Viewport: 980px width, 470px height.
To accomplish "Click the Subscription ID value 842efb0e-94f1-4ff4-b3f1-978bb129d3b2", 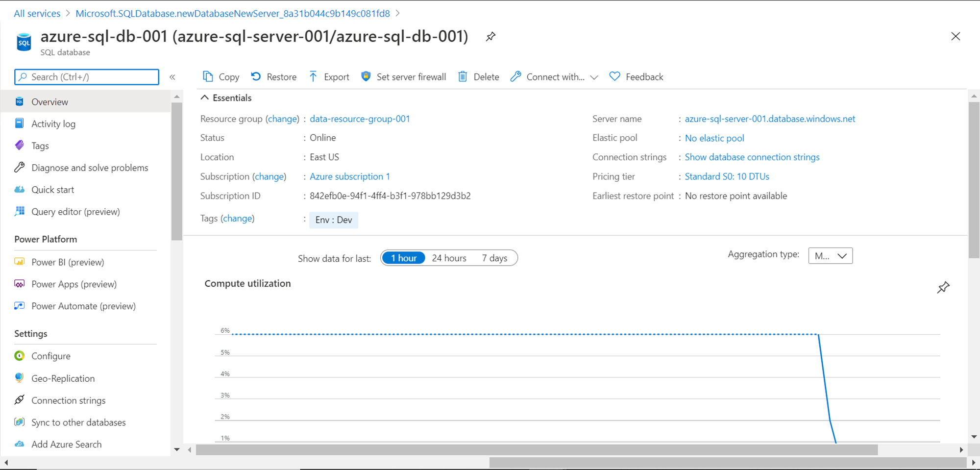I will click(390, 196).
